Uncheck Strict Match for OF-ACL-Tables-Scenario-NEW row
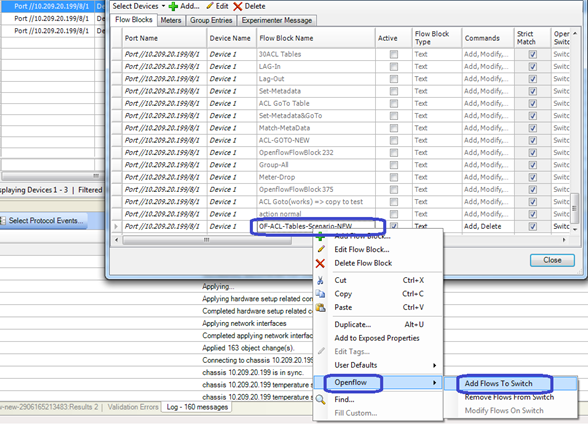The height and width of the screenshot is (424, 588). [532, 226]
